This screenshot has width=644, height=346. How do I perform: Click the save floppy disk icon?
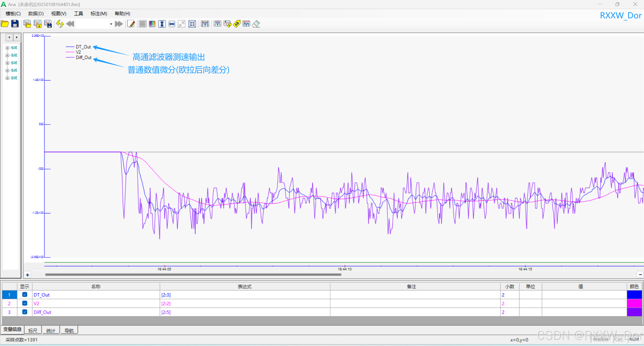coord(15,24)
